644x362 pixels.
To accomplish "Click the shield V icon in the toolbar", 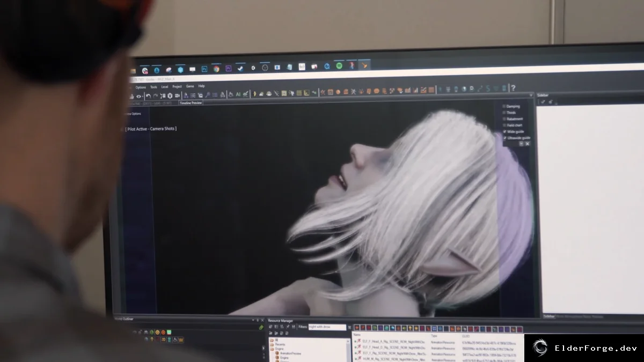I will [x=170, y=96].
